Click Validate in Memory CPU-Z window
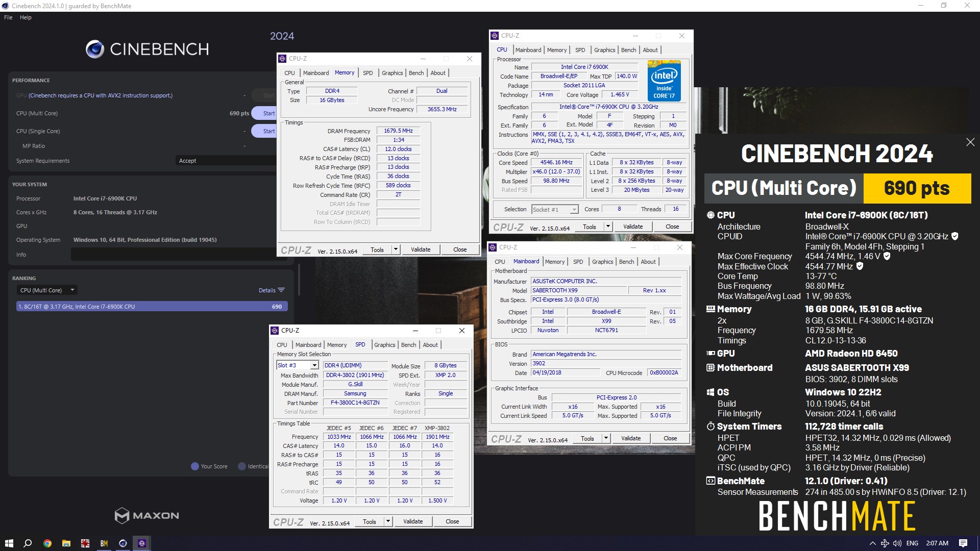The image size is (980, 551). (x=421, y=249)
